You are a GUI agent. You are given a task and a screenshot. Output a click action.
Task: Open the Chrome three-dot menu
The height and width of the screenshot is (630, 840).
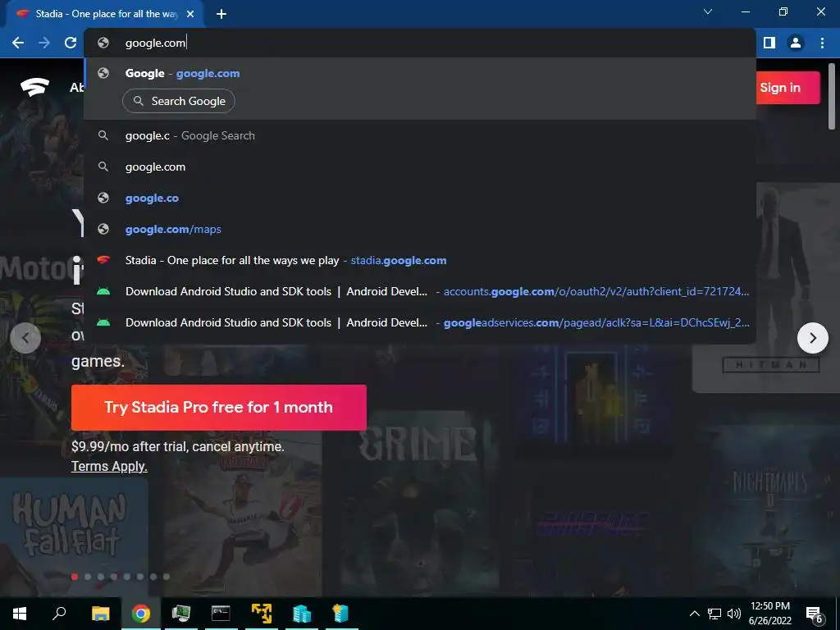click(822, 43)
